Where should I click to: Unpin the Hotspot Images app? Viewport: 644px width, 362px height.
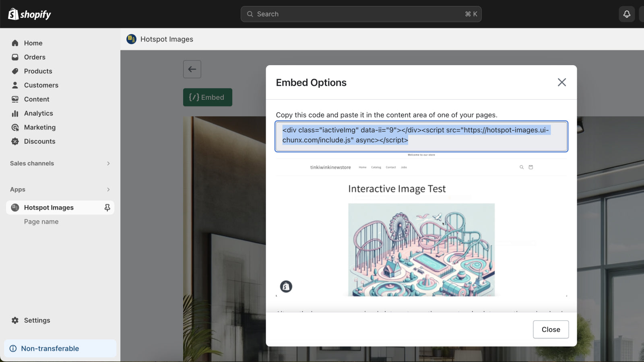click(x=107, y=207)
